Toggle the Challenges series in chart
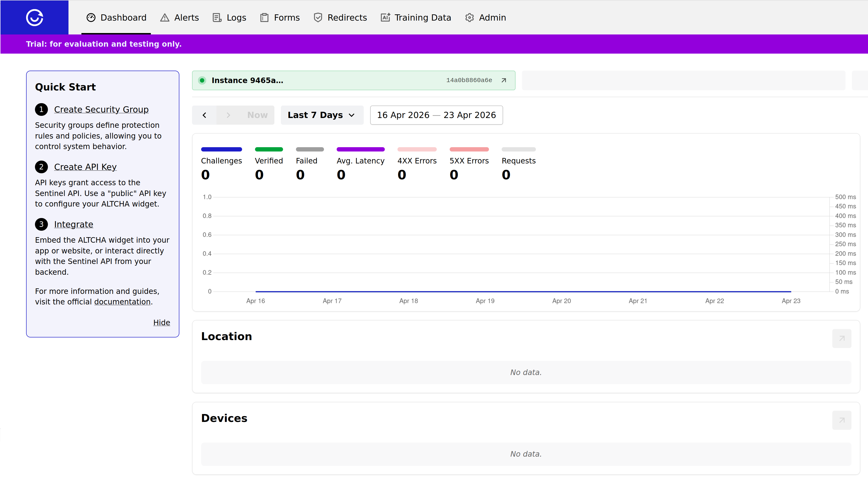This screenshot has height=482, width=868. 221,161
